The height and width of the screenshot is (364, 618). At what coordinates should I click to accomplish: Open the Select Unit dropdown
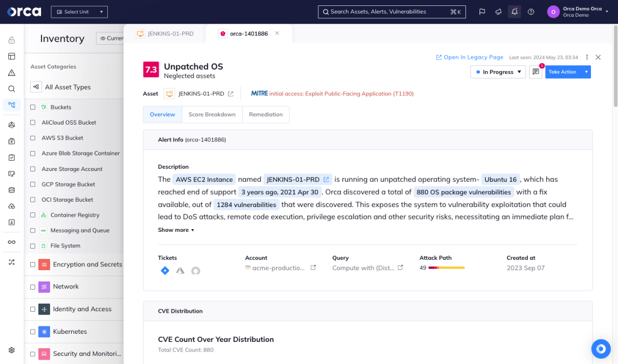tap(79, 12)
